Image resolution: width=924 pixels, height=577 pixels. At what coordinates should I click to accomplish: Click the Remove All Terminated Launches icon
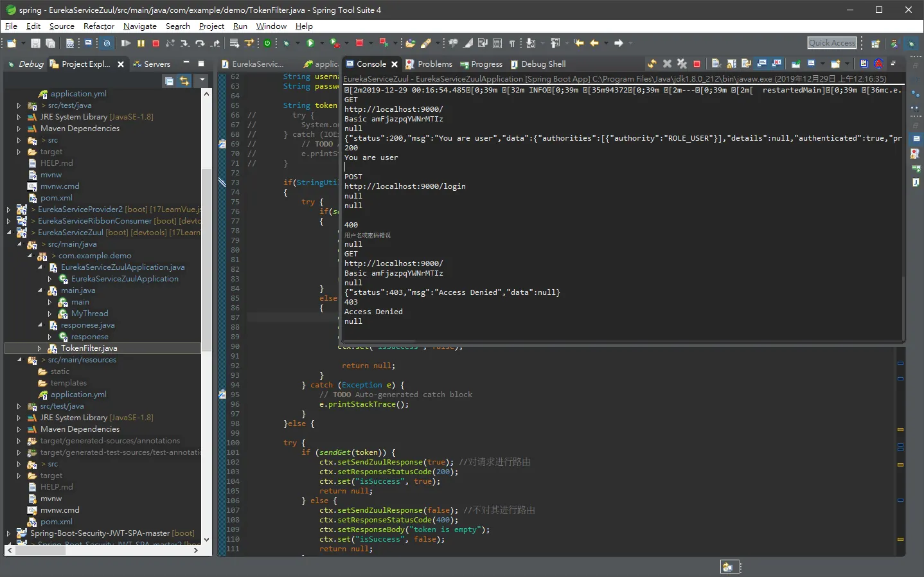[x=682, y=64]
